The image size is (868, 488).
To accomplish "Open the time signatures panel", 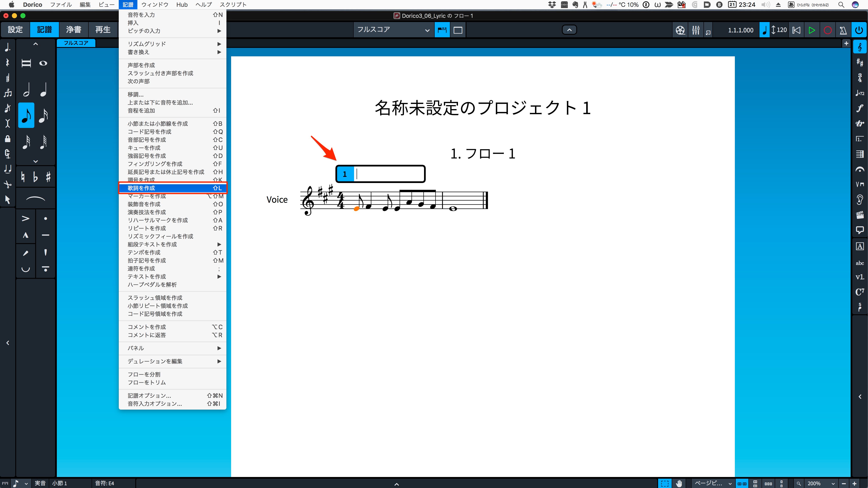I will tap(860, 78).
